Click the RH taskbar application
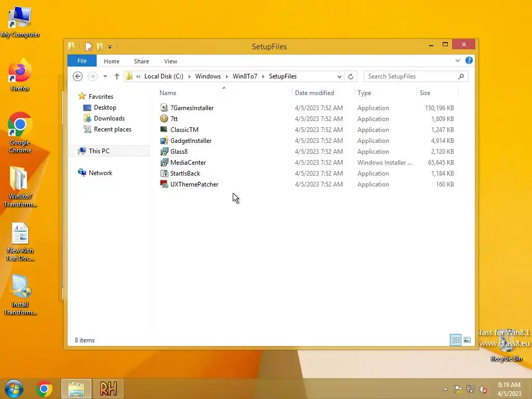Screen dimensions: 532x399 click(x=109, y=389)
